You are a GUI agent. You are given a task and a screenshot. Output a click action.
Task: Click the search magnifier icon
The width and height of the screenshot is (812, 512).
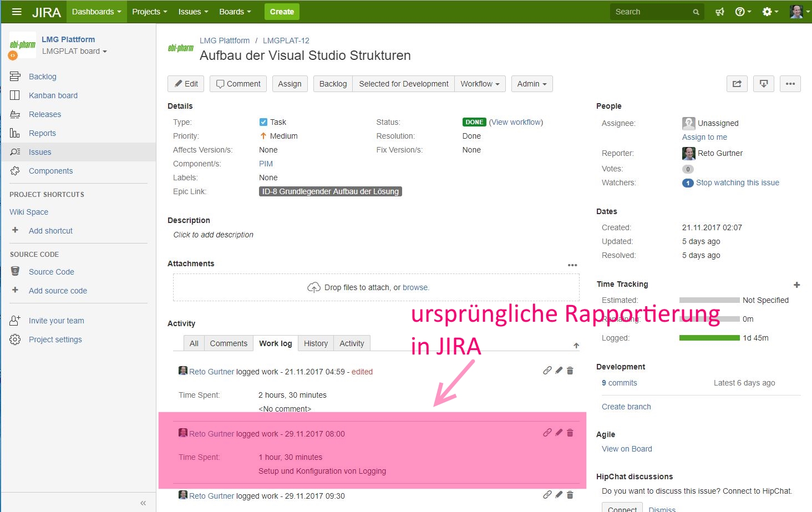pos(696,12)
